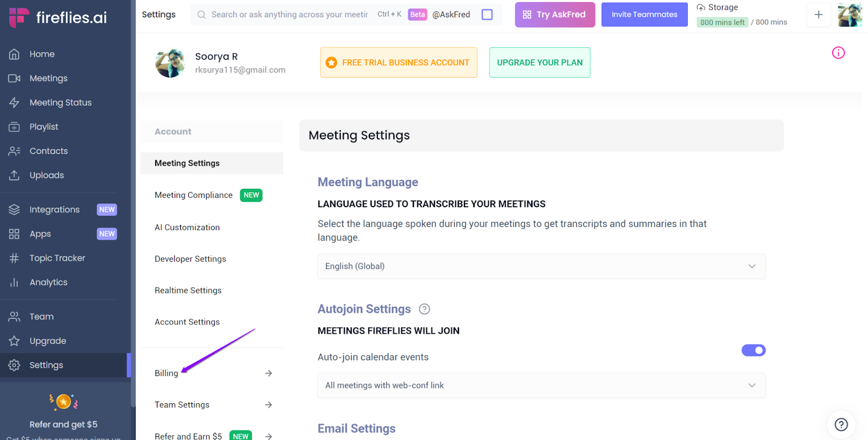Open Meeting Status lightning icon
868x440 pixels.
[x=15, y=103]
